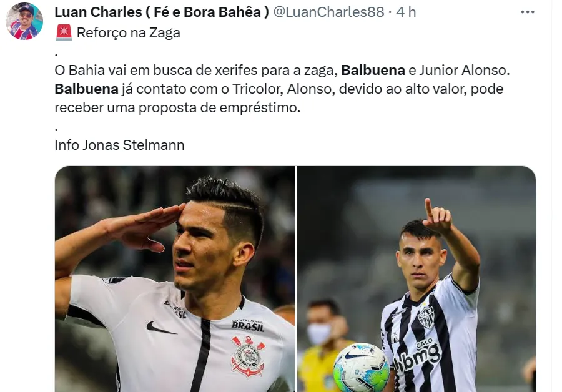
Task: Open the @LuanCharles88 handle link
Action: pos(328,12)
